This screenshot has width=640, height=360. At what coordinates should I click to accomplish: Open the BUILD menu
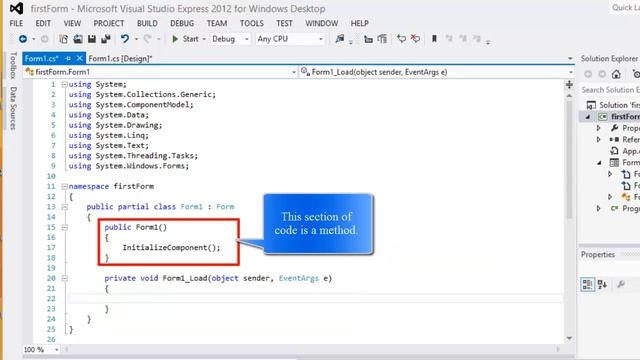147,24
